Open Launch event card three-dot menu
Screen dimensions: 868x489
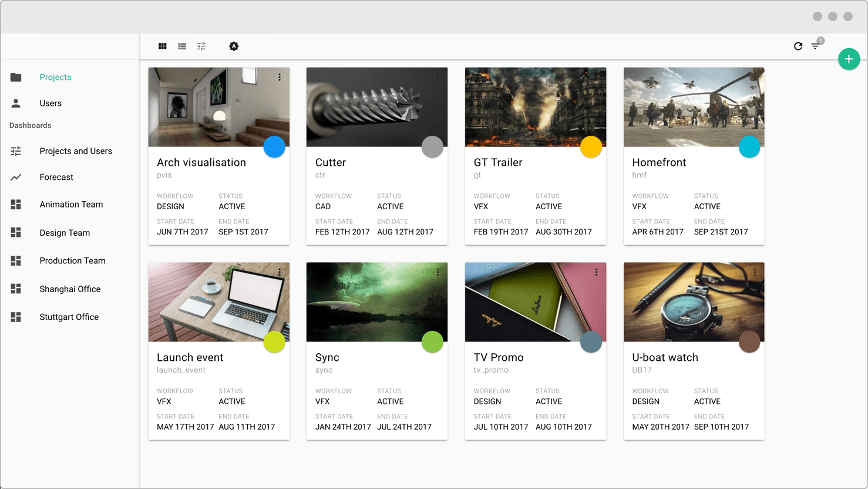click(280, 272)
